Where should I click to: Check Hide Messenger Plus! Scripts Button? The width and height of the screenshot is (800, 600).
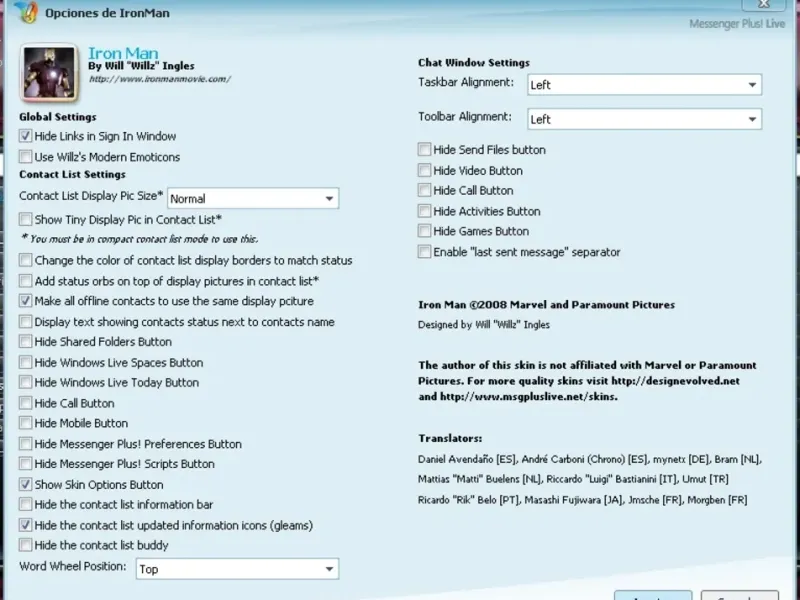(25, 464)
